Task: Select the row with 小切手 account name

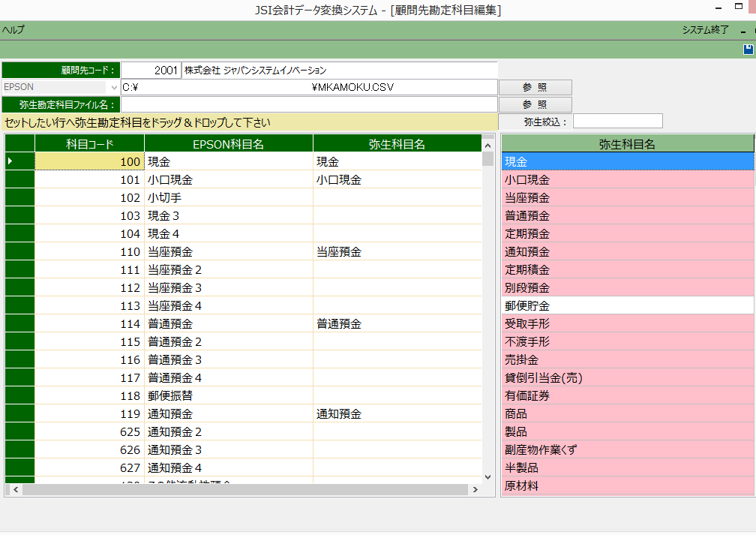Action: [229, 198]
